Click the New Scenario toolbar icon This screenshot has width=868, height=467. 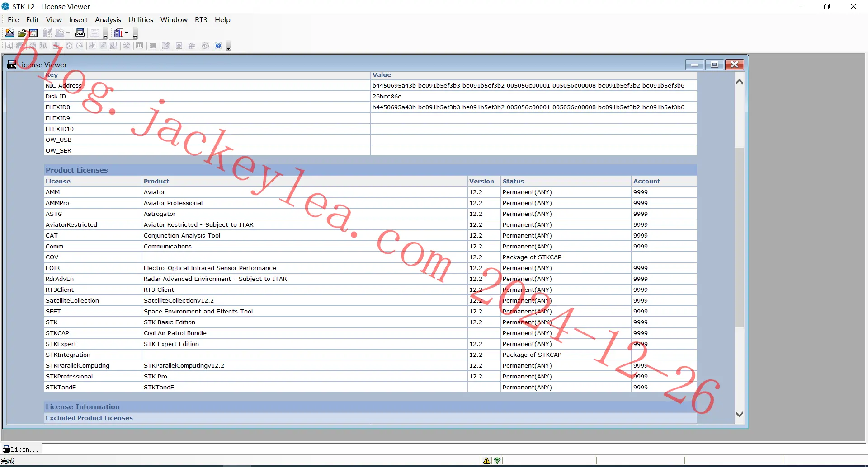click(x=9, y=33)
